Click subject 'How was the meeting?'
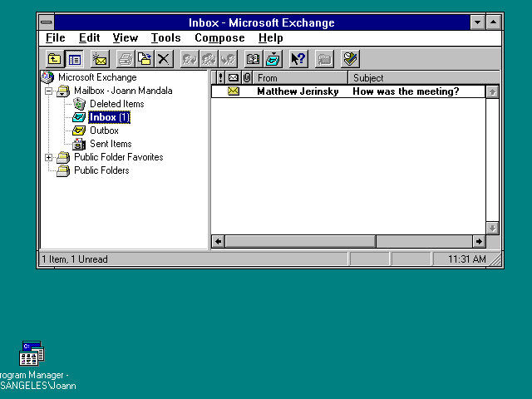The height and width of the screenshot is (399, 532). (x=406, y=91)
